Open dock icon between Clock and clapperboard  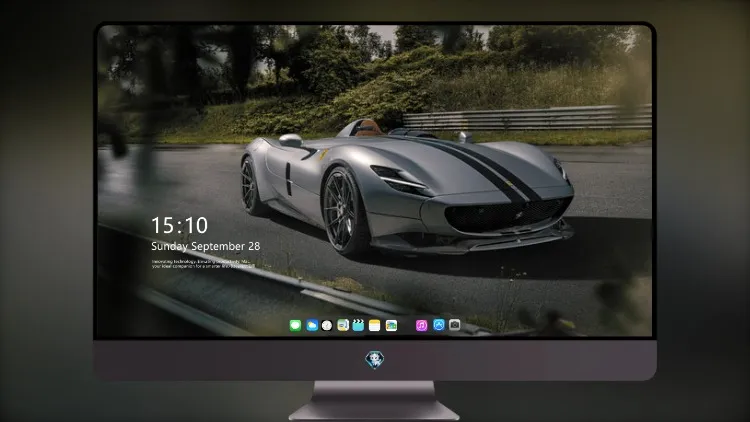click(343, 325)
